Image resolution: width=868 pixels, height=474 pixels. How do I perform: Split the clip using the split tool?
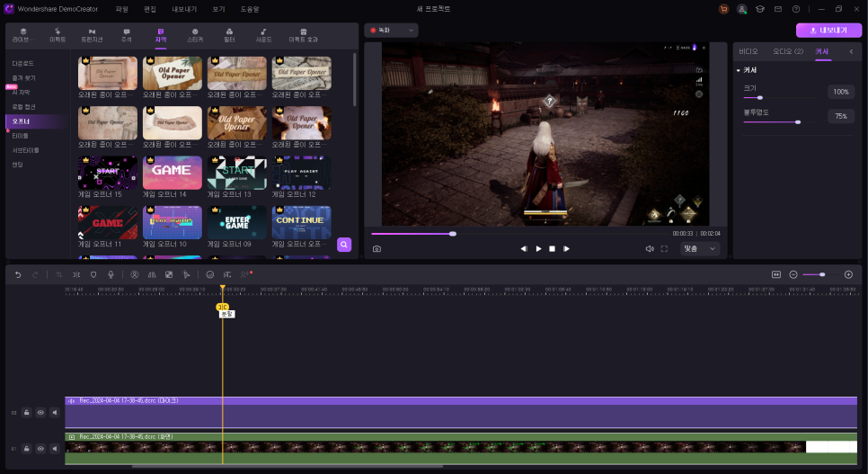pos(76,274)
